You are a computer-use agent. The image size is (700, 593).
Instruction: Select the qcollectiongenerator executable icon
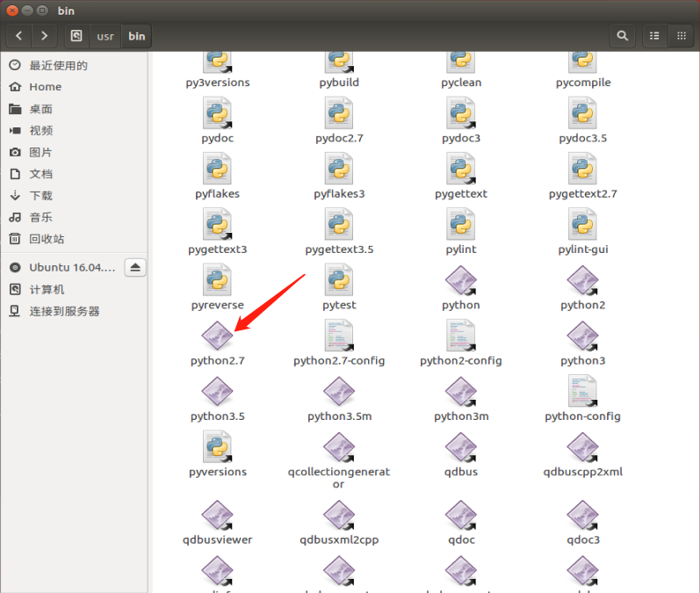[339, 447]
